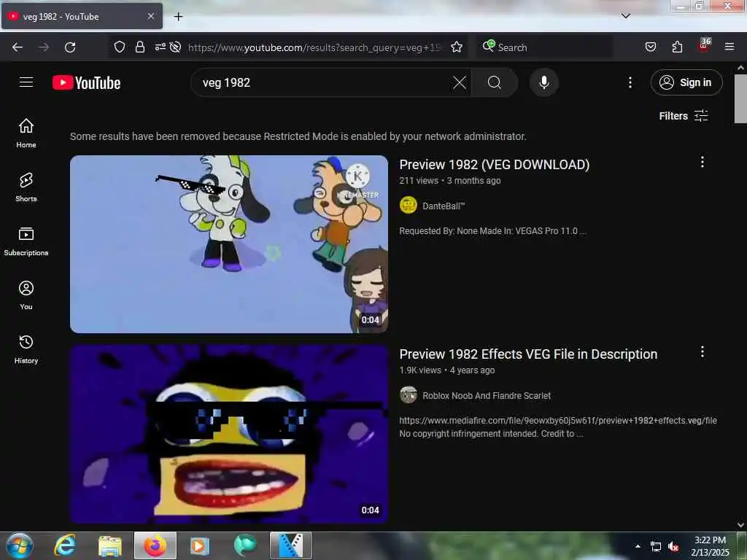Visit DanteBall channel name

[x=443, y=206]
